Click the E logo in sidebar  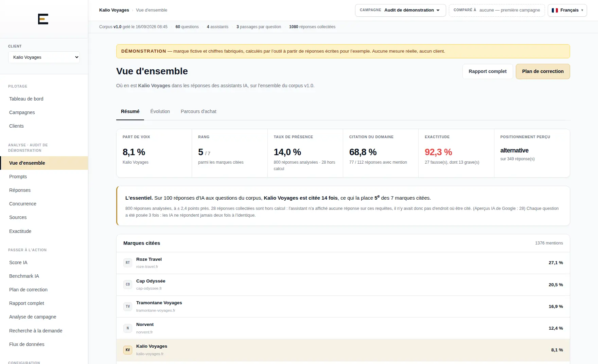[x=43, y=19]
